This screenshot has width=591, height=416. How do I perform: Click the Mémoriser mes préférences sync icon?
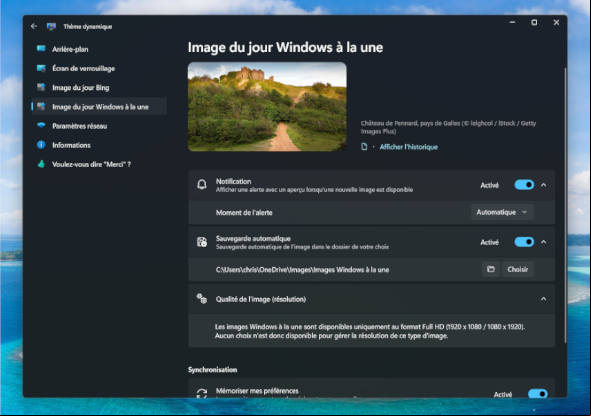pyautogui.click(x=202, y=393)
